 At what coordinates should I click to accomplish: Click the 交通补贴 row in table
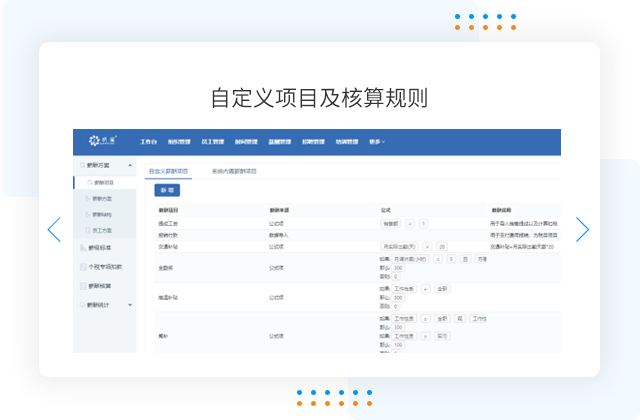tap(170, 245)
